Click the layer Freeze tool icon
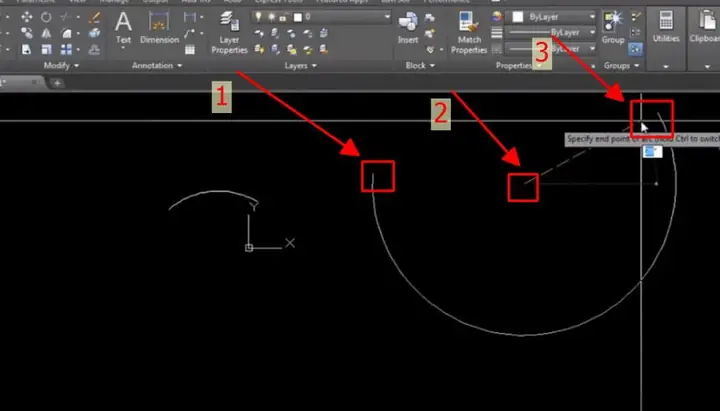The image size is (720, 411). [291, 33]
